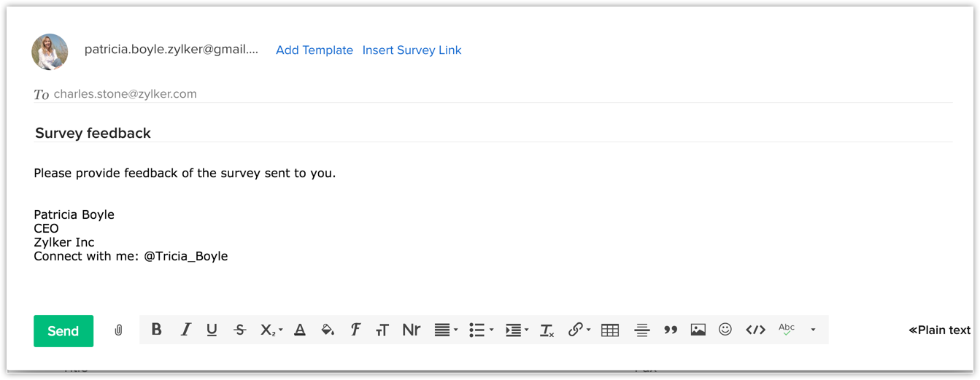Clear text formatting
This screenshot has width=980, height=380.
[547, 330]
